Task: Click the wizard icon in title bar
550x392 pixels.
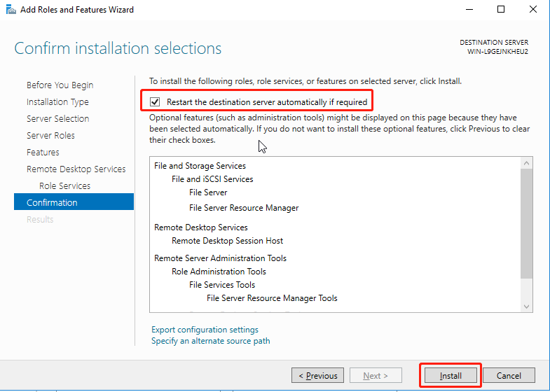Action: 10,10
